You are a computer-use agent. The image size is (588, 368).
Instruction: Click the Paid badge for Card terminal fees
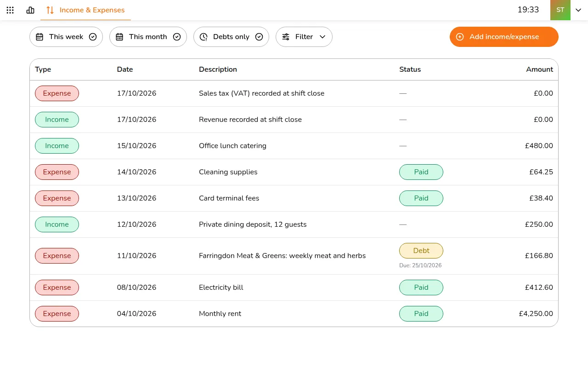[421, 198]
